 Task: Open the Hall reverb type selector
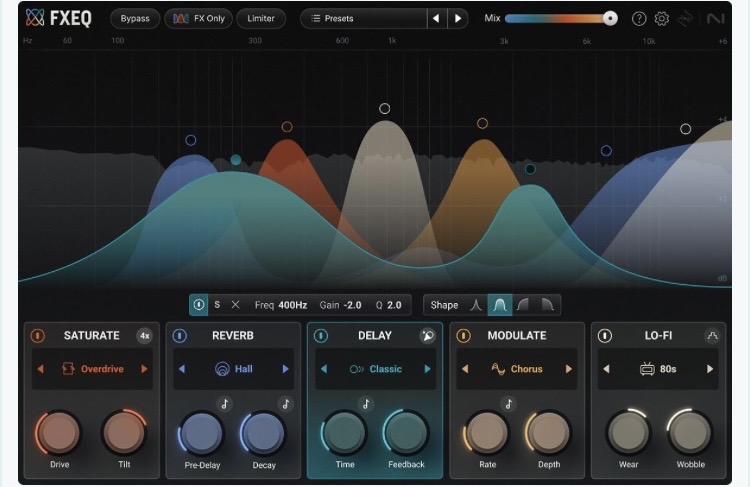point(234,369)
